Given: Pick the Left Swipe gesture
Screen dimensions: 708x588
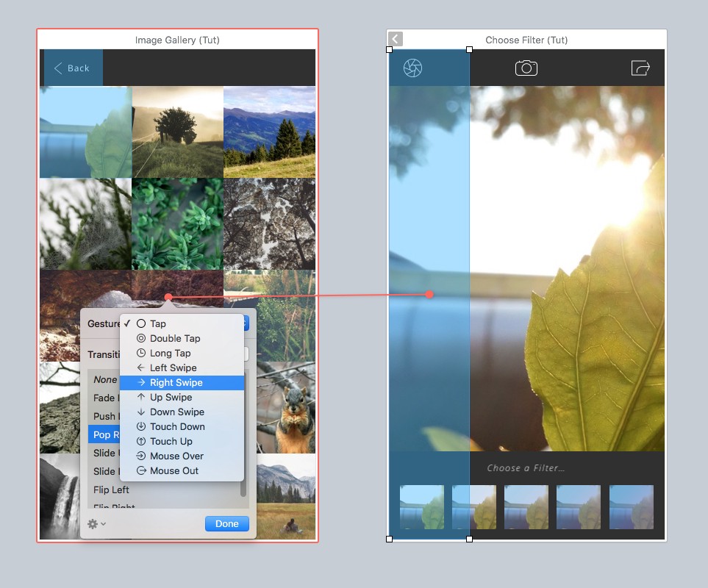Looking at the screenshot, I should [173, 367].
